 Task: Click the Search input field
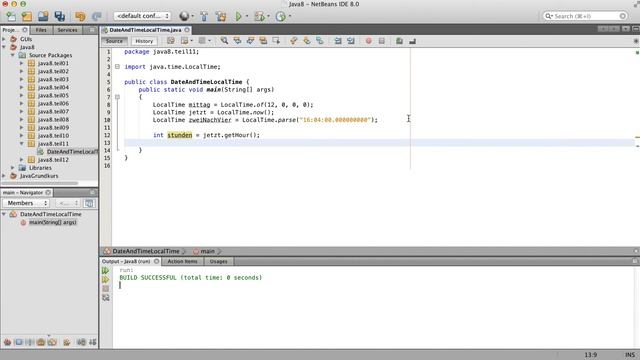coord(585,16)
